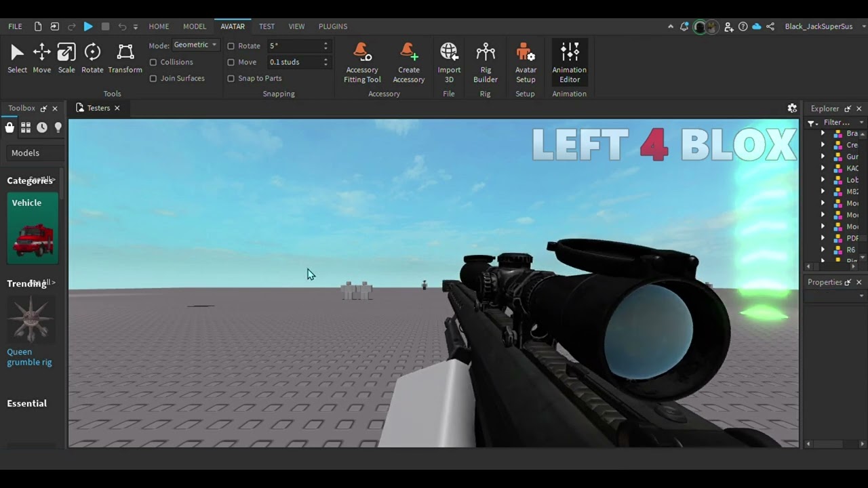Screen dimensions: 868x488
Task: Pick the Rotate tool
Action: [x=92, y=58]
